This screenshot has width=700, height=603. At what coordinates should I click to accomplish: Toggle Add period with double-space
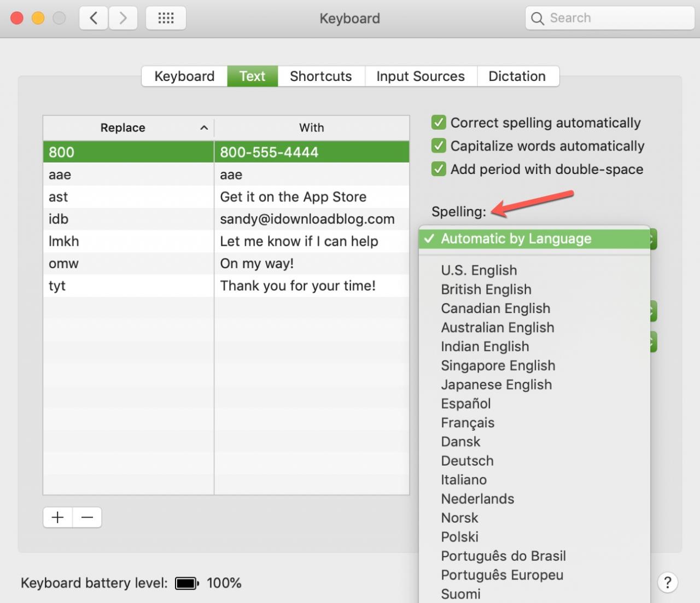click(x=439, y=169)
